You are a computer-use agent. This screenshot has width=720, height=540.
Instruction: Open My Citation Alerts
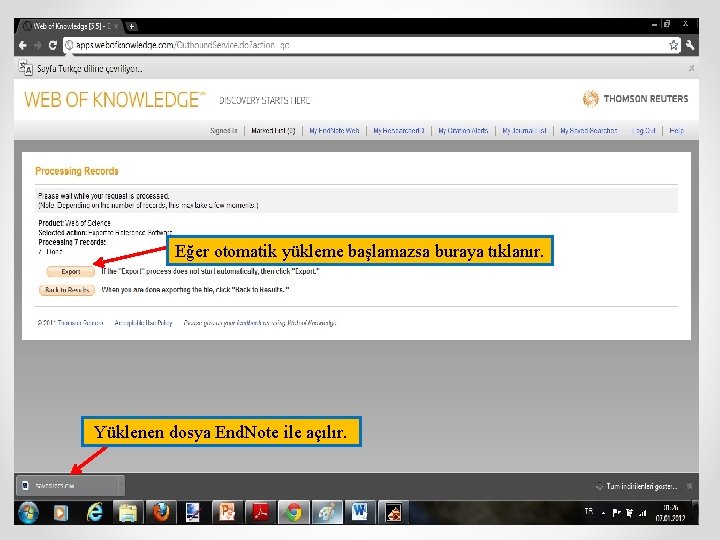click(x=463, y=130)
